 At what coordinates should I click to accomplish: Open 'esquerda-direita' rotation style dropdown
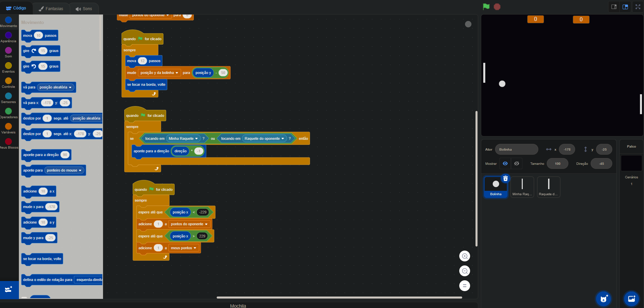pos(88,280)
